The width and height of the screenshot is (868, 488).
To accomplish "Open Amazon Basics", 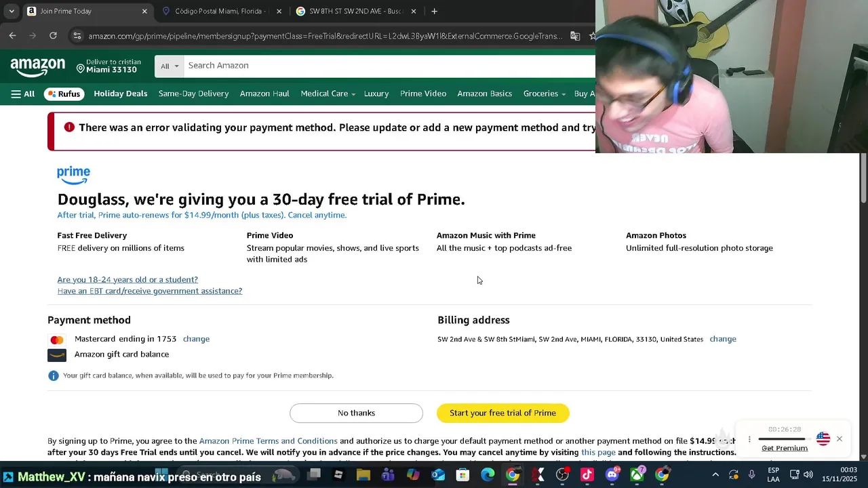I will click(x=484, y=94).
